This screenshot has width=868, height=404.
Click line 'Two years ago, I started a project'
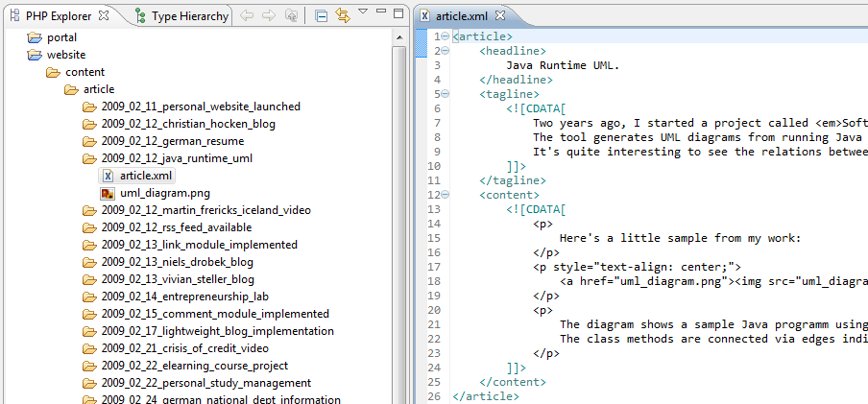pyautogui.click(x=700, y=123)
